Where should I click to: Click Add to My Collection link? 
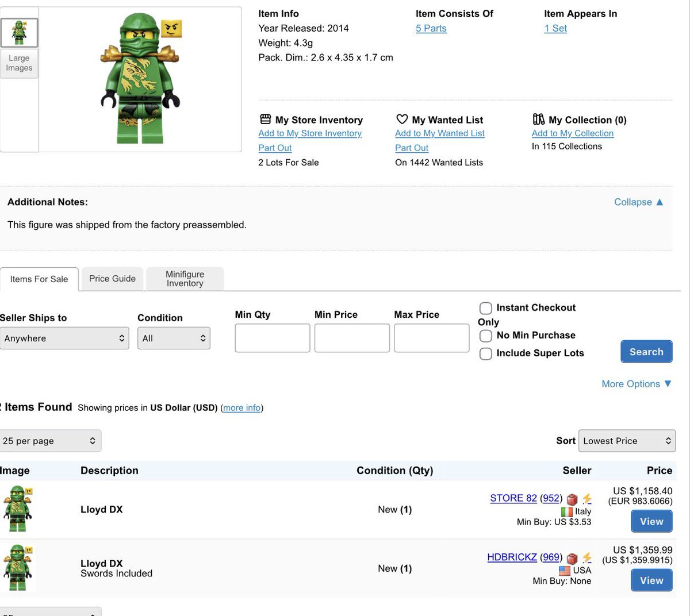(x=573, y=133)
